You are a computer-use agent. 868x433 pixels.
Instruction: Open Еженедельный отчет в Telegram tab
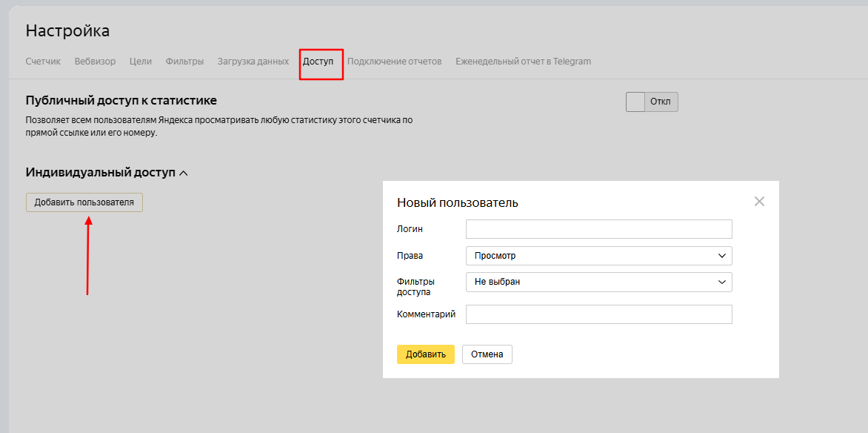pos(523,62)
